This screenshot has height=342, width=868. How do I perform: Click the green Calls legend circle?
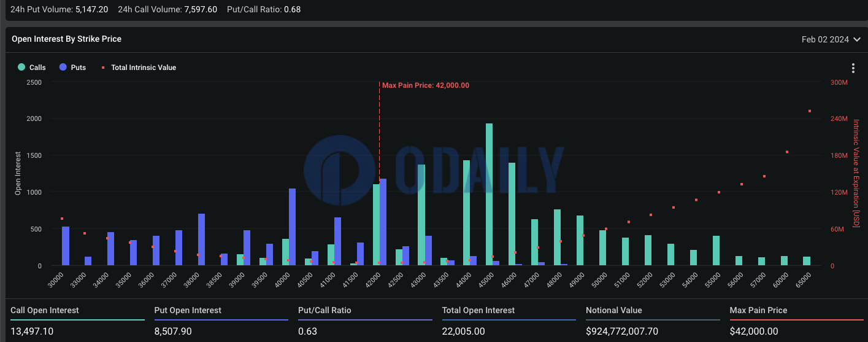click(22, 68)
